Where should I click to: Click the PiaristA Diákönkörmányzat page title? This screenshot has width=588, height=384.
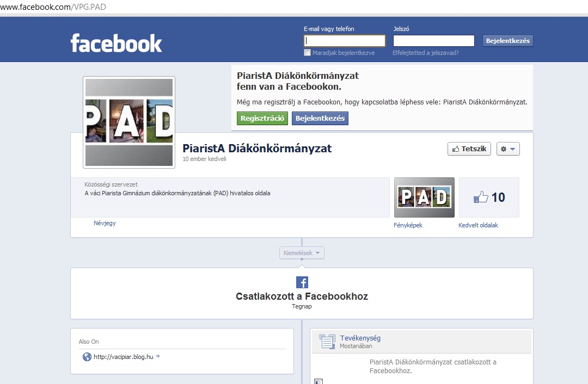pyautogui.click(x=257, y=148)
